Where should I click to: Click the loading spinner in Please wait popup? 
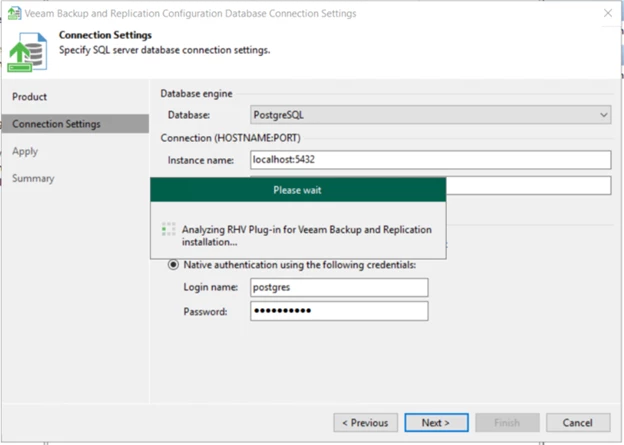tap(169, 229)
